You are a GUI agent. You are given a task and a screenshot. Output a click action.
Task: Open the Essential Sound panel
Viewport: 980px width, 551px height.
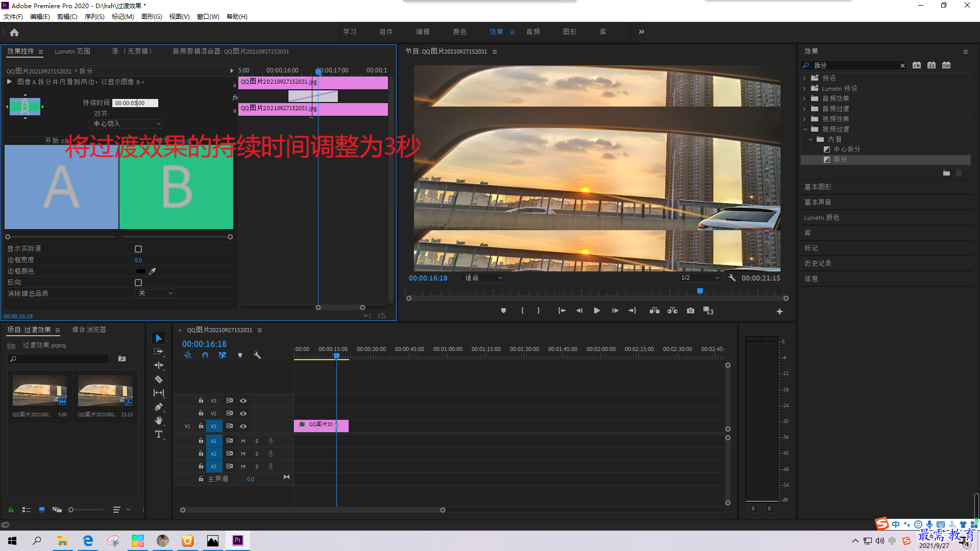[x=818, y=203]
